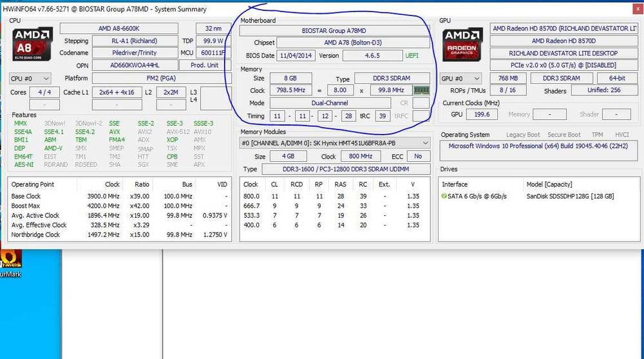
Task: Click the FMA4 feature flag
Action: 117,140
